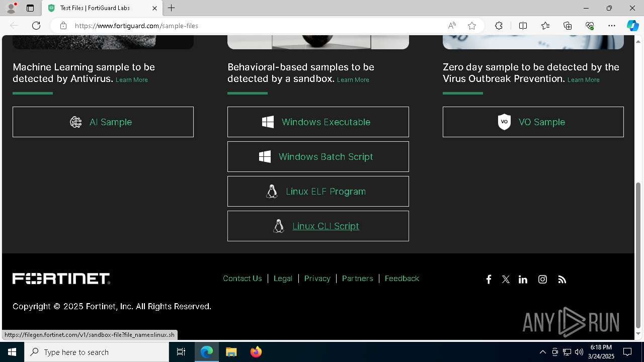Launch Firefox from taskbar
The width and height of the screenshot is (644, 362).
click(256, 352)
